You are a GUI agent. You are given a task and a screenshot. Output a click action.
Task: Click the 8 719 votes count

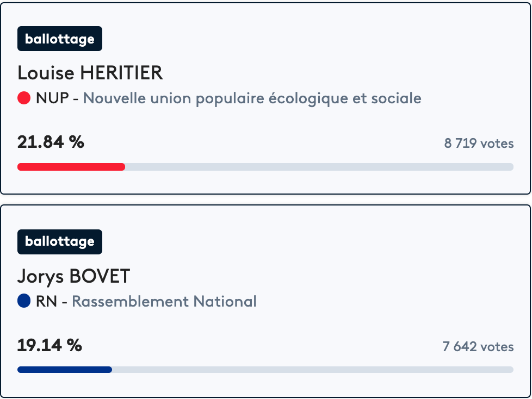coord(479,144)
